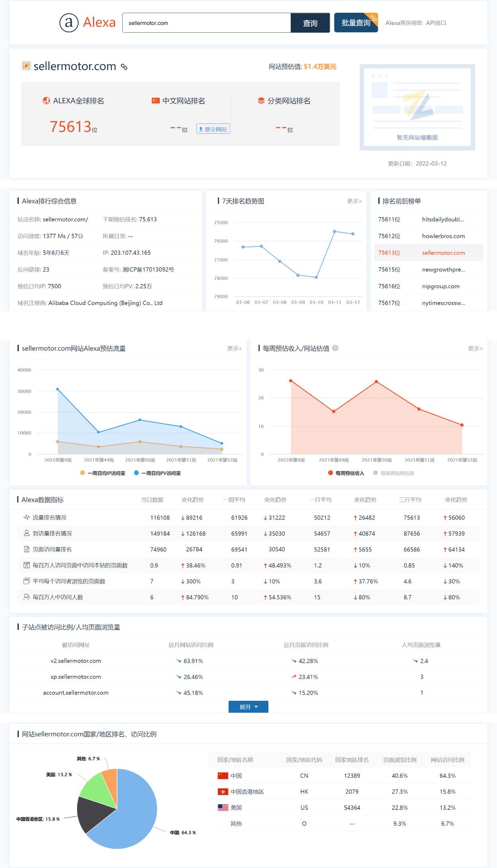
Task: Click the 页面访问量排名 document icon
Action: 27,549
